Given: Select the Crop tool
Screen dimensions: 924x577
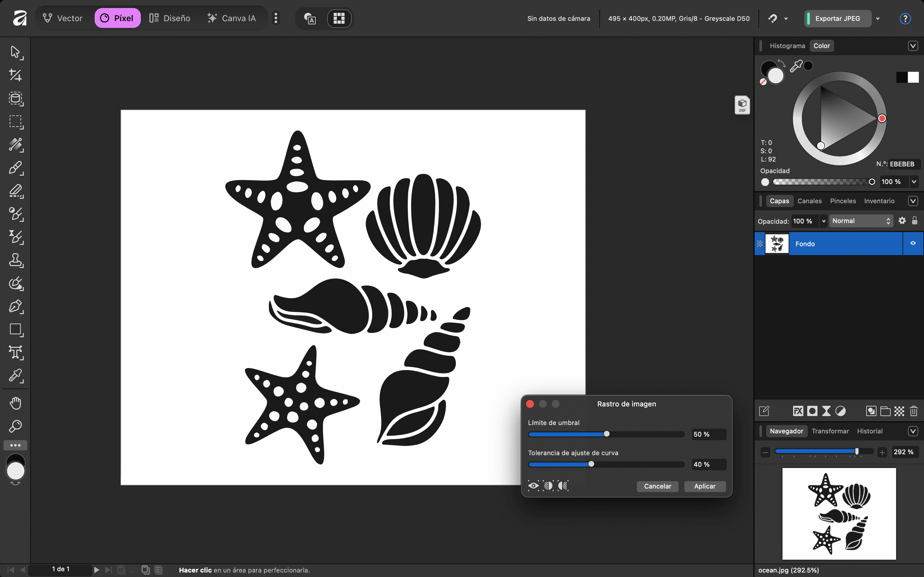Looking at the screenshot, I should (15, 75).
